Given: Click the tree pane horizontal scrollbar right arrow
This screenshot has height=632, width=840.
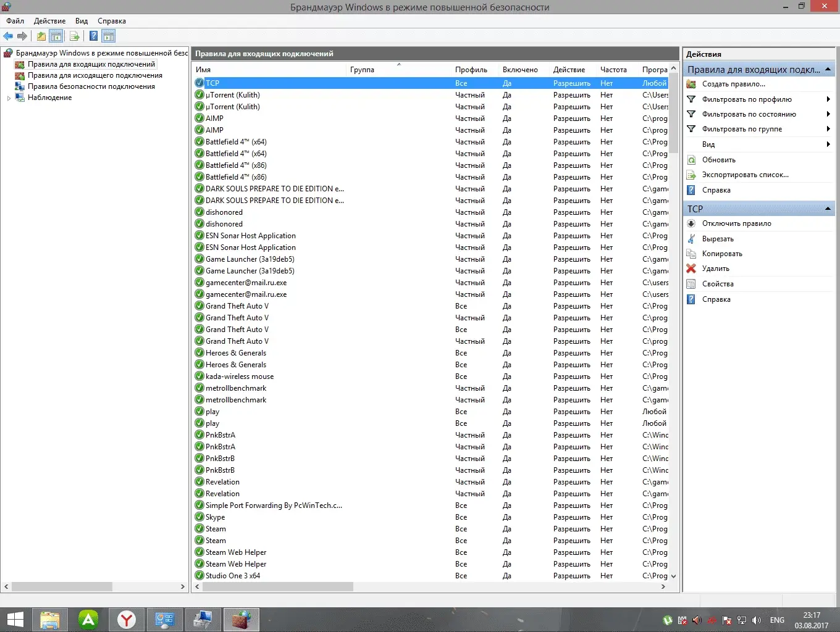Looking at the screenshot, I should pos(183,586).
